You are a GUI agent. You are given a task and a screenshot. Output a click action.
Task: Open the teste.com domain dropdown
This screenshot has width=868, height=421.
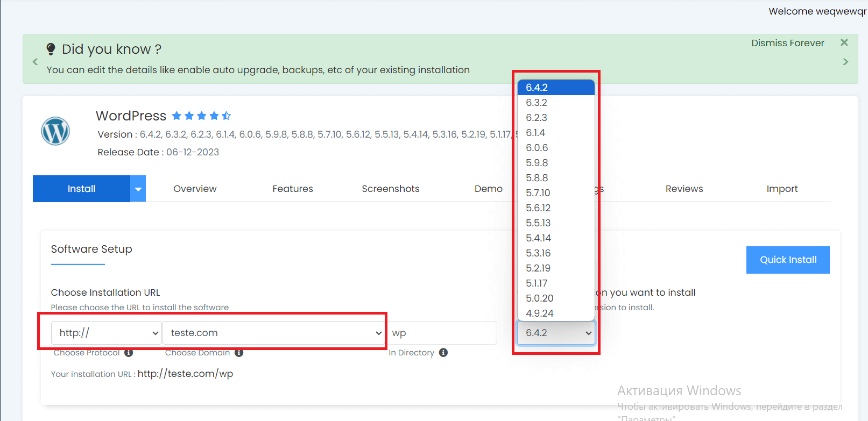[x=273, y=333]
